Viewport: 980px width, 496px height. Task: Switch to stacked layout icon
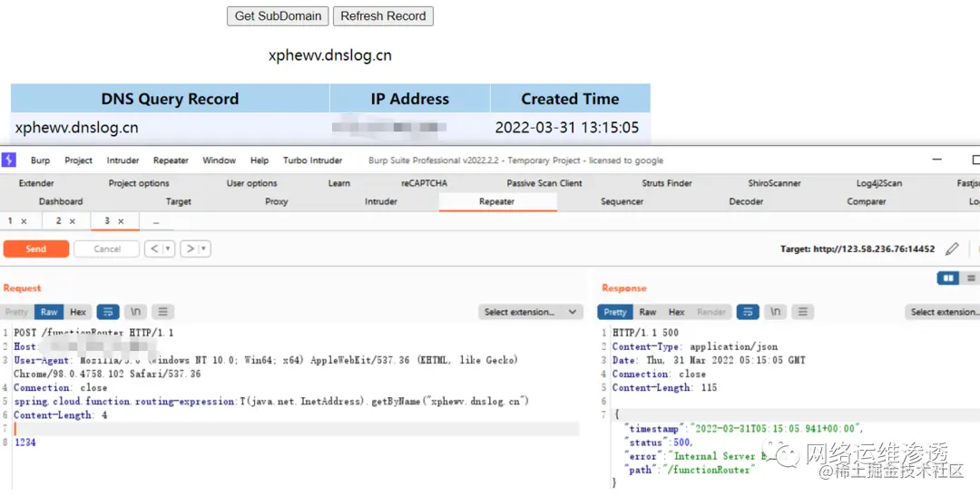[x=971, y=278]
